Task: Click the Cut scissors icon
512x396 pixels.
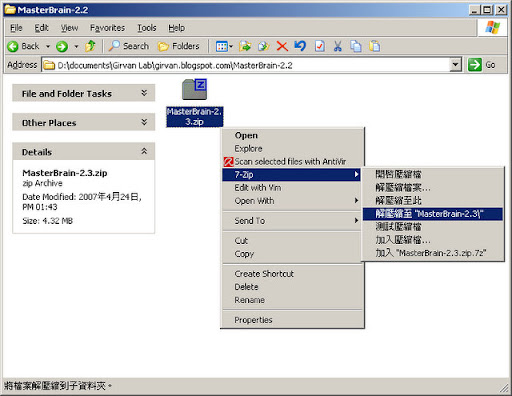Action: 338,46
